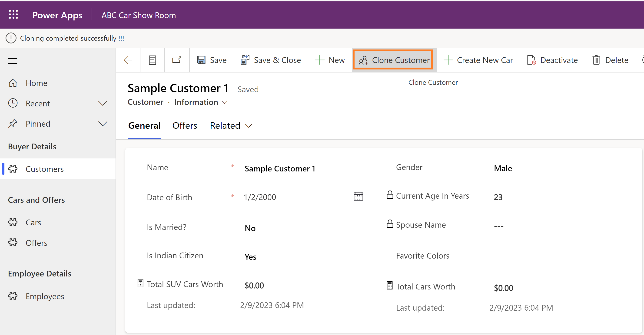Expand the Pinned section chevron
This screenshot has width=644, height=335.
pyautogui.click(x=103, y=124)
